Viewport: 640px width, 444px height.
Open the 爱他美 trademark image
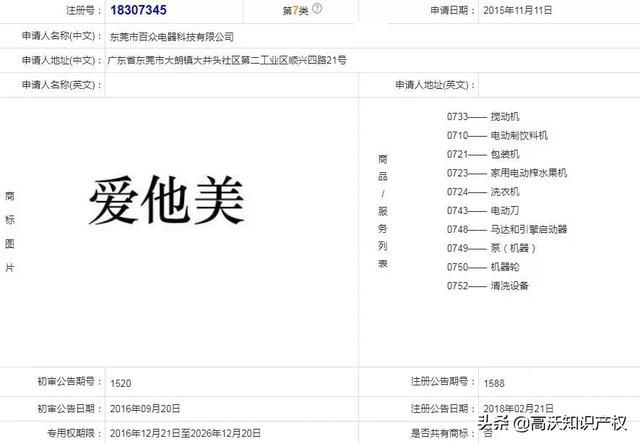[x=166, y=200]
